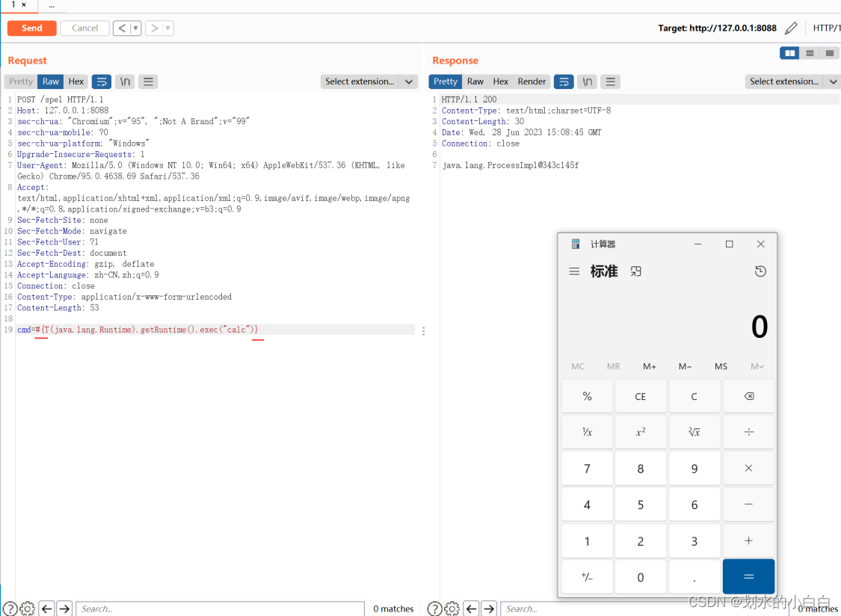
Task: Select top-bottom split layout view
Action: click(810, 53)
